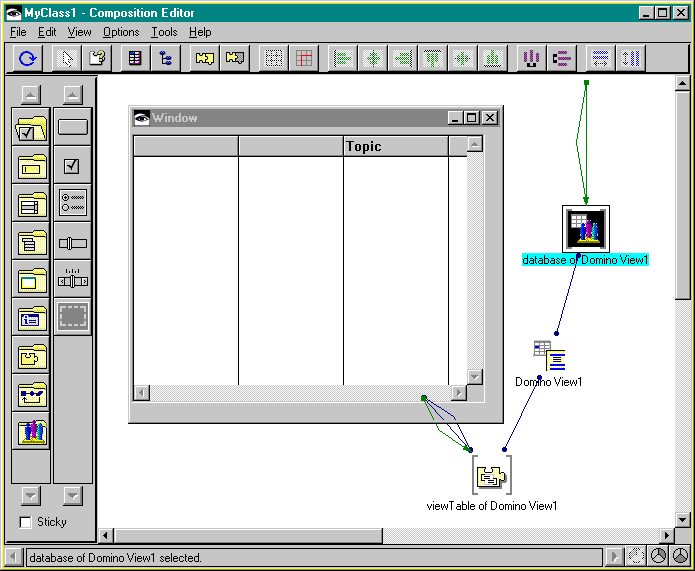Pick the Radio Button Set palette part

[x=73, y=203]
